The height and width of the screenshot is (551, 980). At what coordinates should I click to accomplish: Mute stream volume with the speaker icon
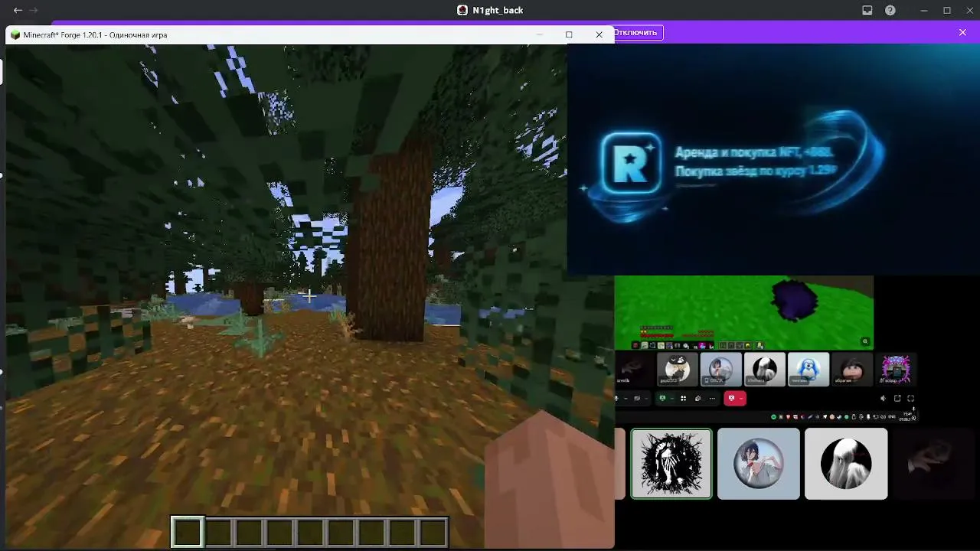883,398
